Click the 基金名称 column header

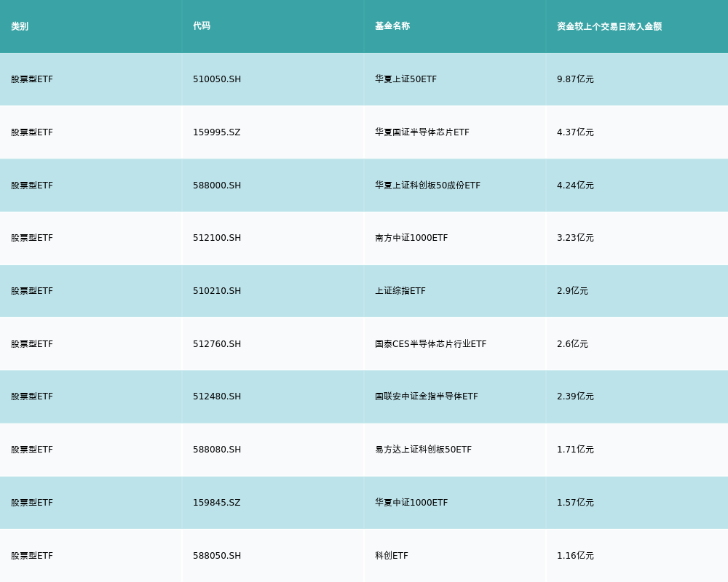[x=392, y=26]
